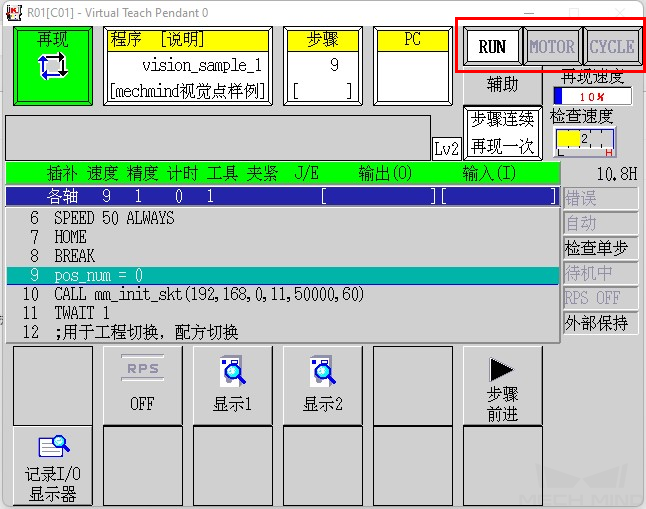
Task: Adjust the 再现速度 10% speed bar
Action: [x=592, y=96]
